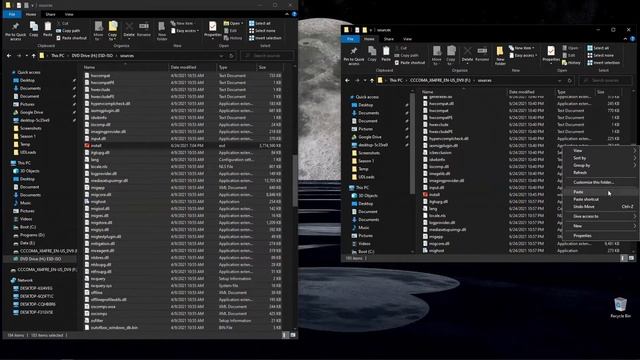
Task: Click New folder in left window ribbon
Action: 162,31
